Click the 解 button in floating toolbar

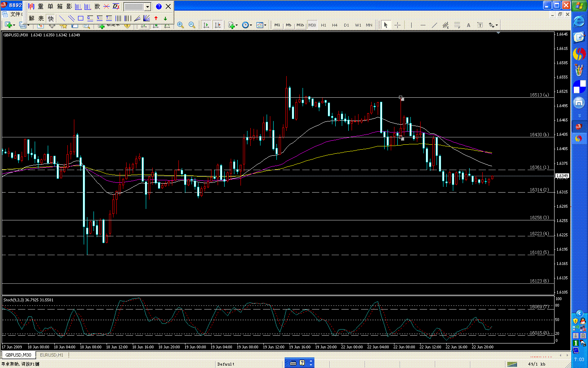[31, 18]
